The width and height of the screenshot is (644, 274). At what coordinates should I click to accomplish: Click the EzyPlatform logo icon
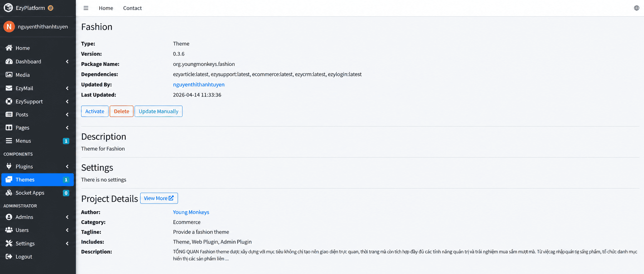pyautogui.click(x=8, y=8)
